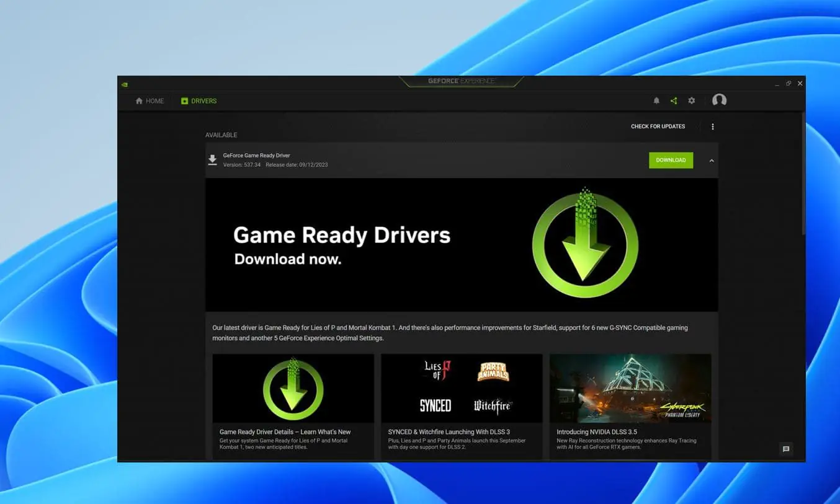Switch to the Home tab
Image resolution: width=840 pixels, height=504 pixels.
pyautogui.click(x=150, y=101)
